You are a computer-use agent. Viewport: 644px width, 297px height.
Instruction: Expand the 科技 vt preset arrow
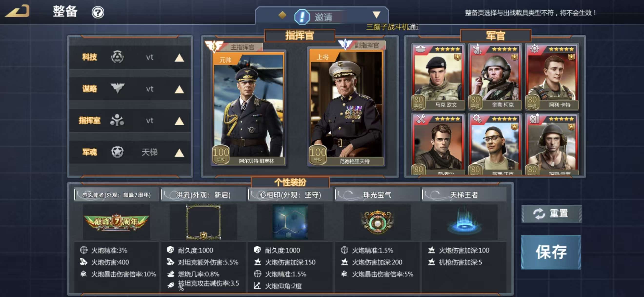[x=179, y=58]
